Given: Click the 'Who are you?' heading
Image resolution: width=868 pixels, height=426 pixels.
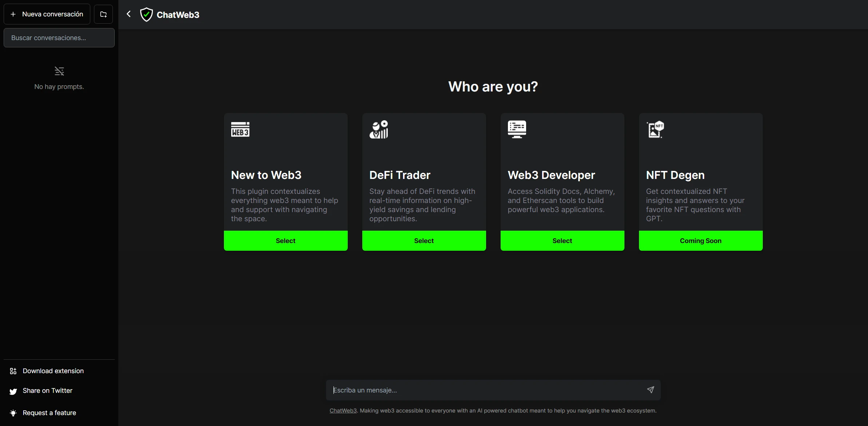Looking at the screenshot, I should [x=493, y=87].
